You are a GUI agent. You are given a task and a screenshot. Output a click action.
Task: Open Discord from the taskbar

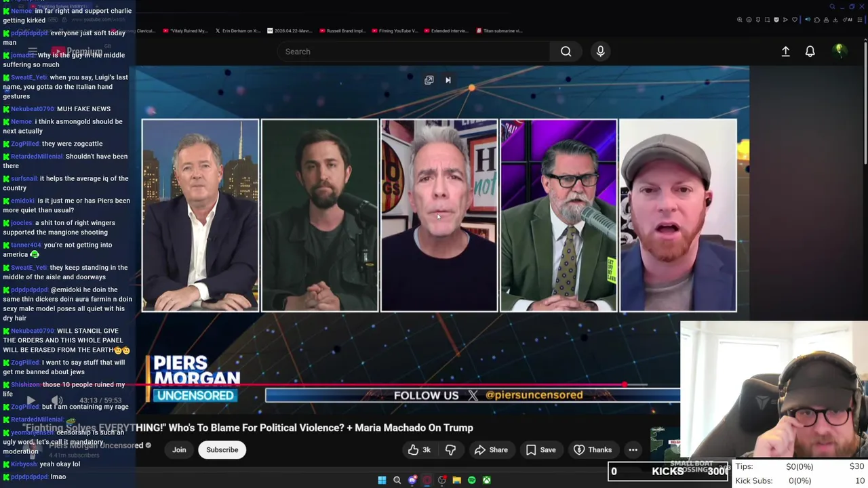412,480
